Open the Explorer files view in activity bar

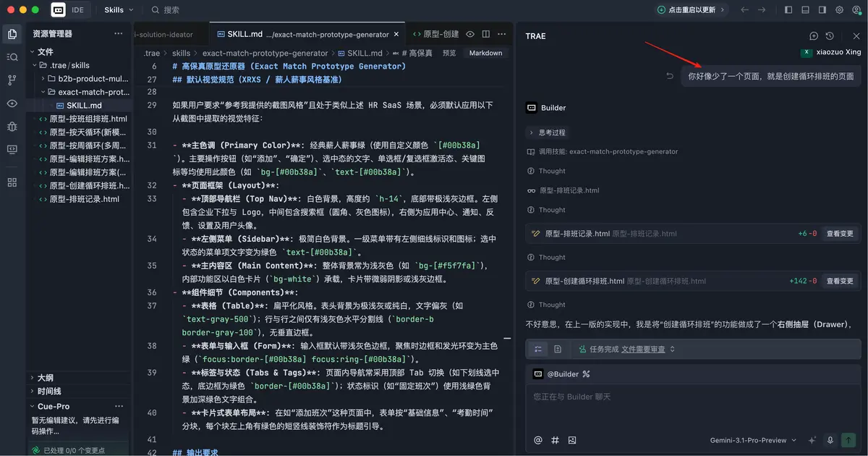pos(12,34)
